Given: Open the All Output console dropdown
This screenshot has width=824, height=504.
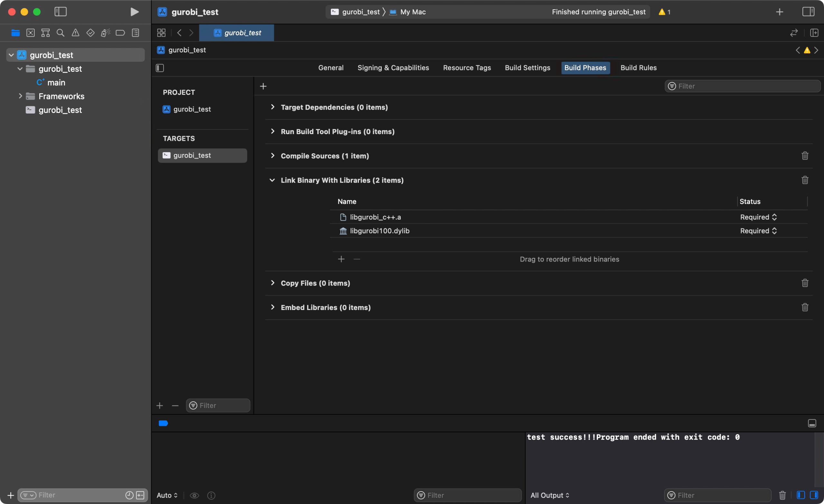Looking at the screenshot, I should point(549,495).
